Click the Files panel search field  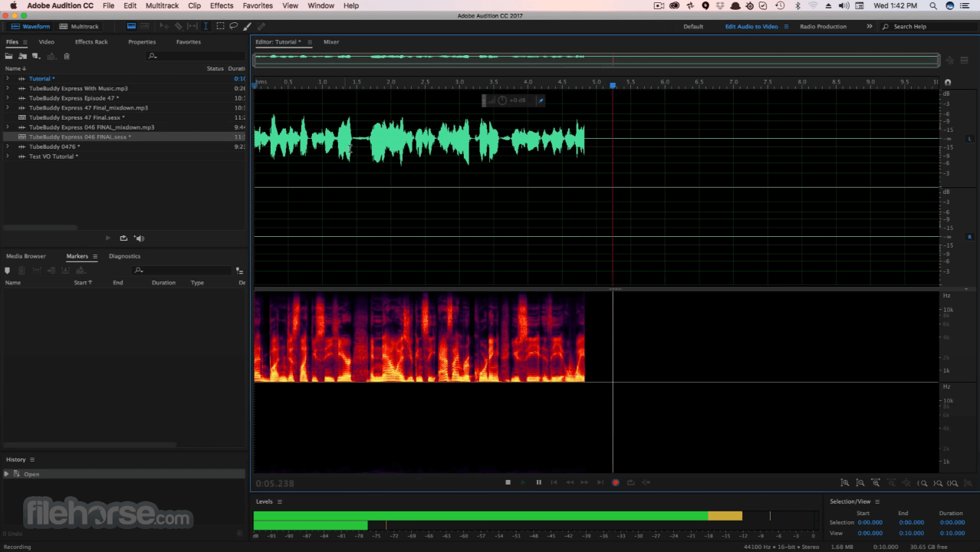(x=196, y=56)
